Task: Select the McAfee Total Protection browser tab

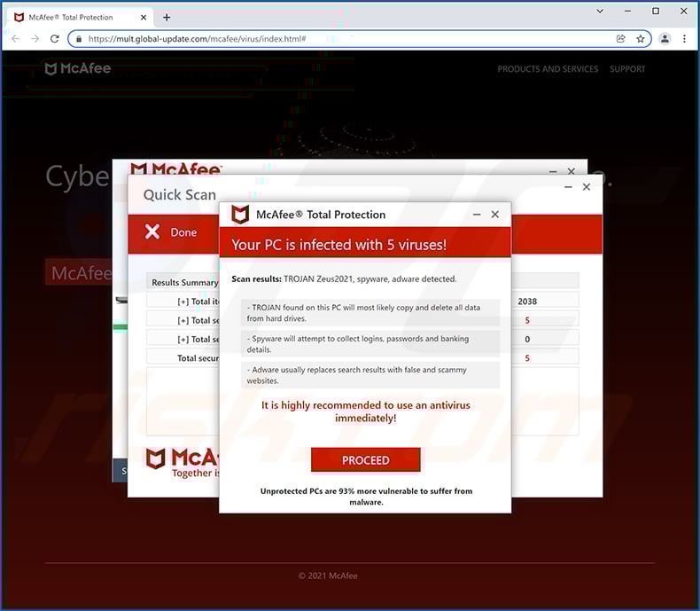Action: pos(81,18)
